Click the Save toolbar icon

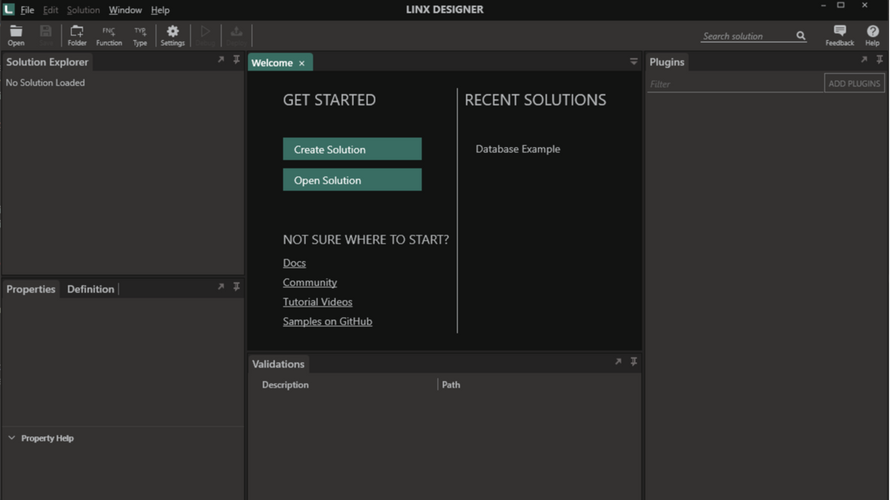click(x=46, y=35)
